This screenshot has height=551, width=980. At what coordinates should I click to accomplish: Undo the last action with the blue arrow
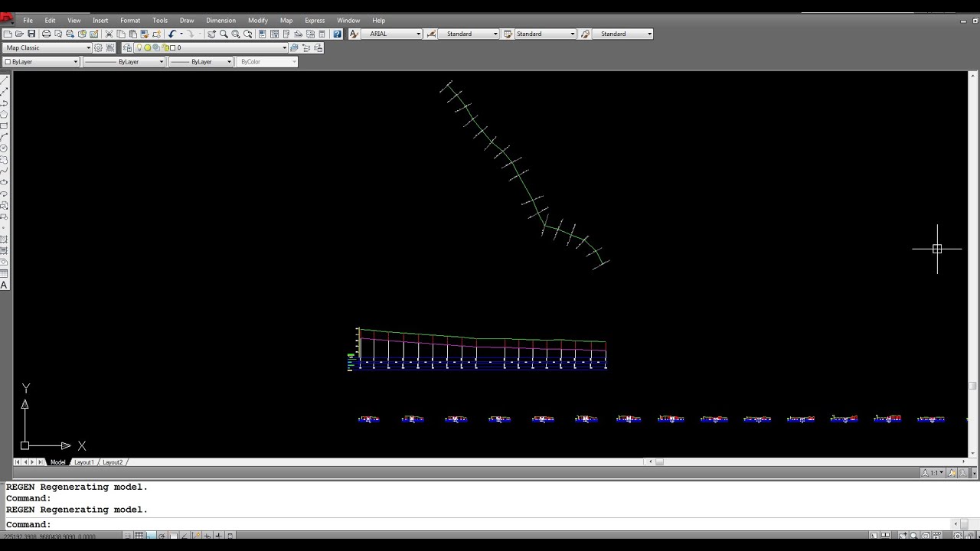click(171, 34)
